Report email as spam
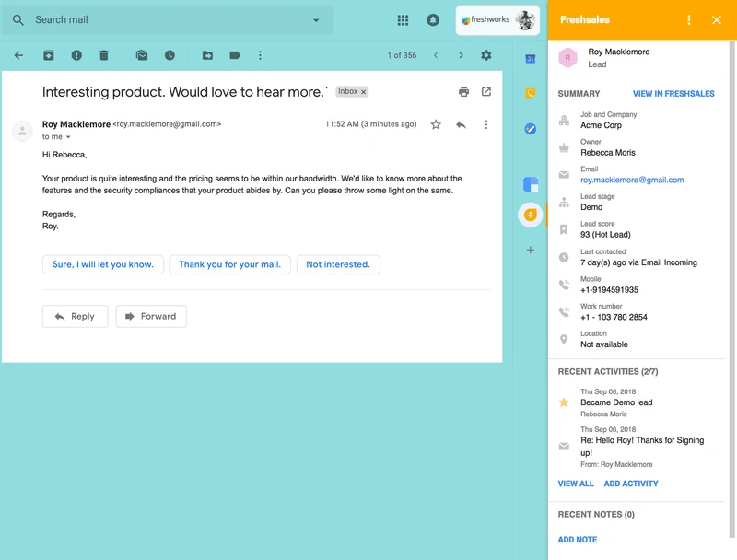Screen dimensions: 737x560 coord(76,55)
